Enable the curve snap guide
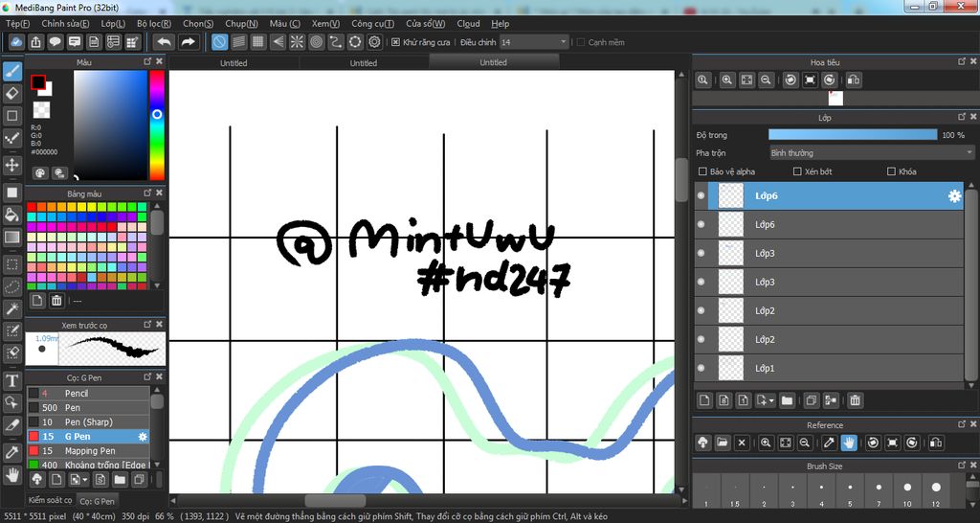 [x=336, y=42]
